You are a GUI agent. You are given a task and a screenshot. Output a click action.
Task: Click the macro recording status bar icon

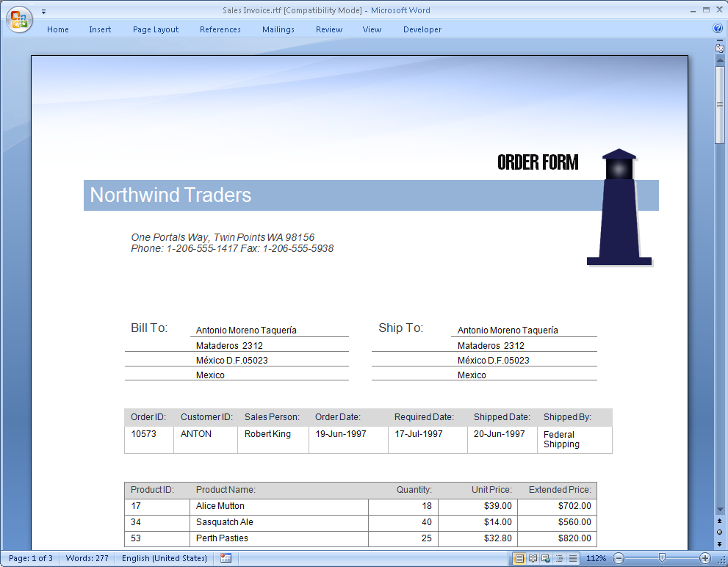(226, 558)
